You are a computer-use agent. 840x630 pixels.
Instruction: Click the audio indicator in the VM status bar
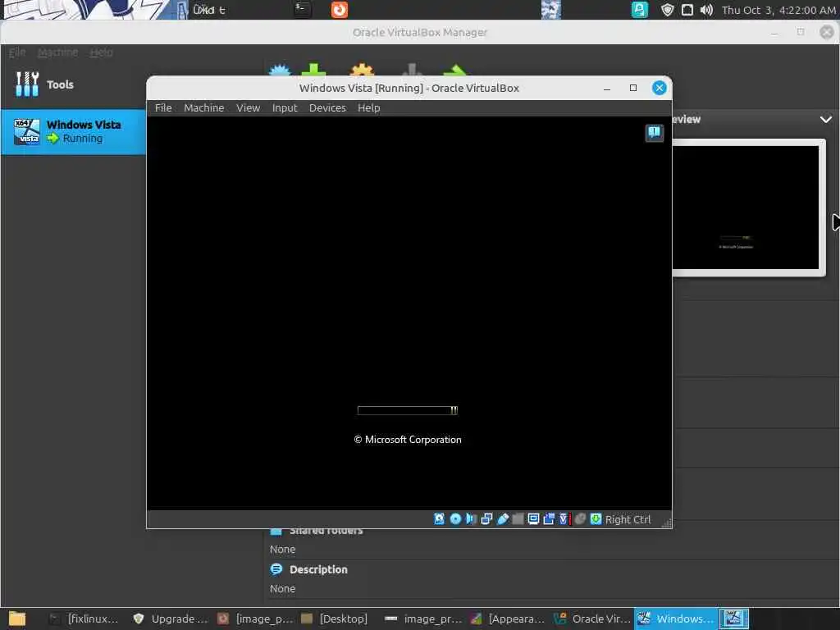click(471, 519)
